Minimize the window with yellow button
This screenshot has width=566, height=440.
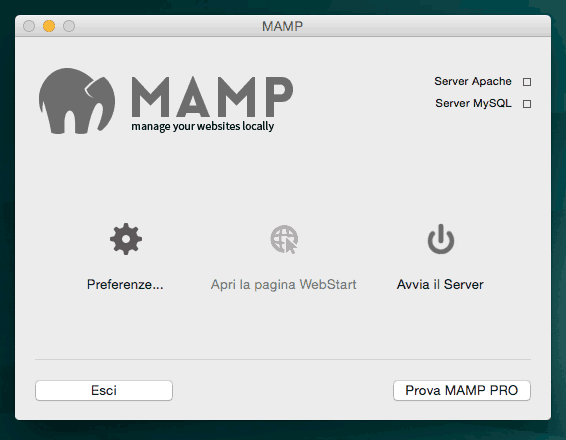coord(49,26)
